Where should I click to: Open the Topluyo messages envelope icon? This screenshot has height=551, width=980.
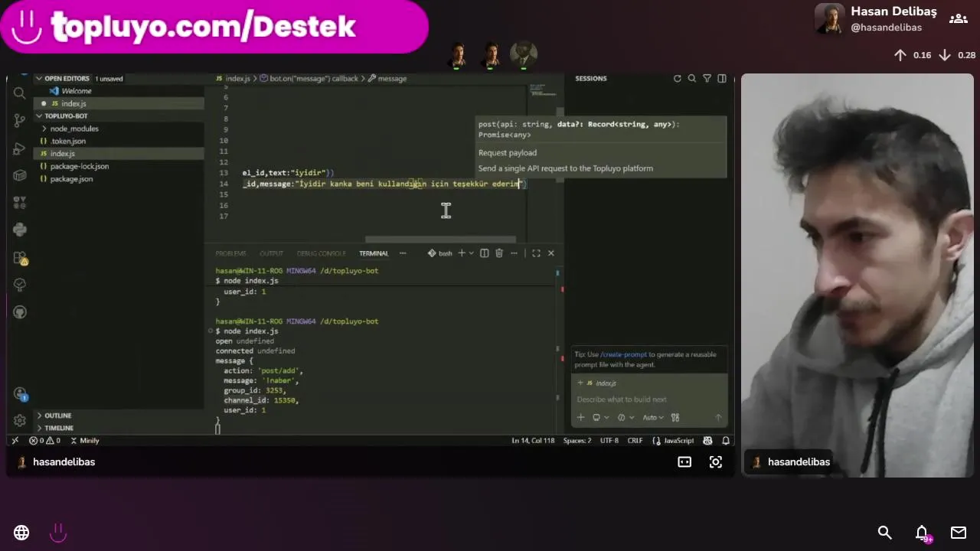pyautogui.click(x=959, y=533)
